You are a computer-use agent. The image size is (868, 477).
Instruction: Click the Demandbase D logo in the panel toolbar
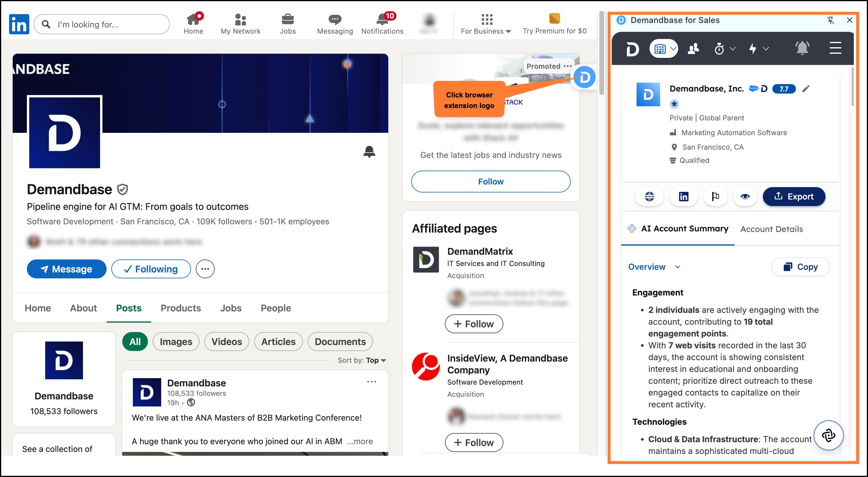[x=632, y=49]
